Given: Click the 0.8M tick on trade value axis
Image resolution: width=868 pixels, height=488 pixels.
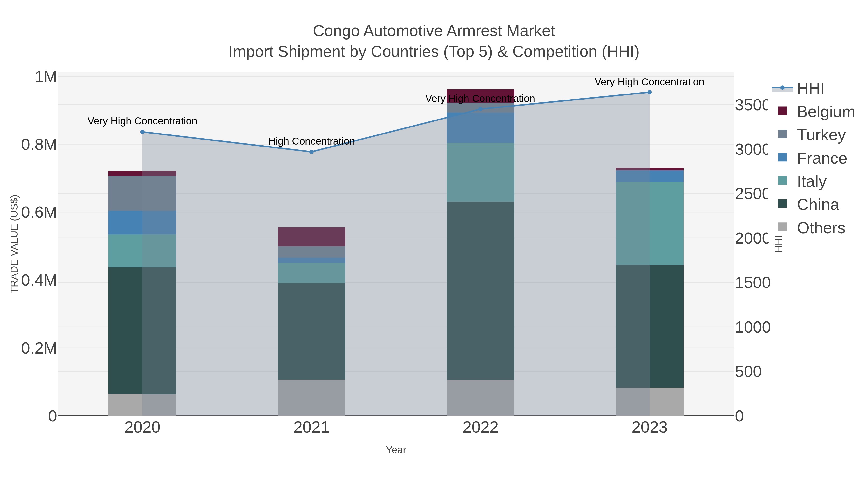Looking at the screenshot, I should click(39, 145).
